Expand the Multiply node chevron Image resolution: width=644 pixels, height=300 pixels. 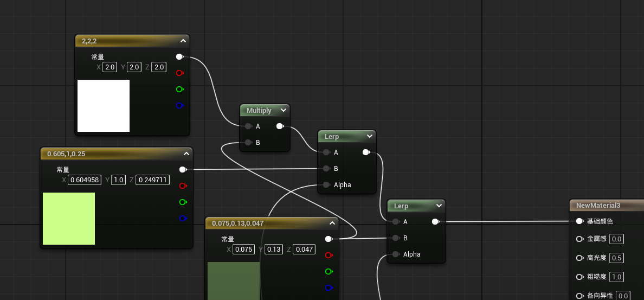coord(284,110)
